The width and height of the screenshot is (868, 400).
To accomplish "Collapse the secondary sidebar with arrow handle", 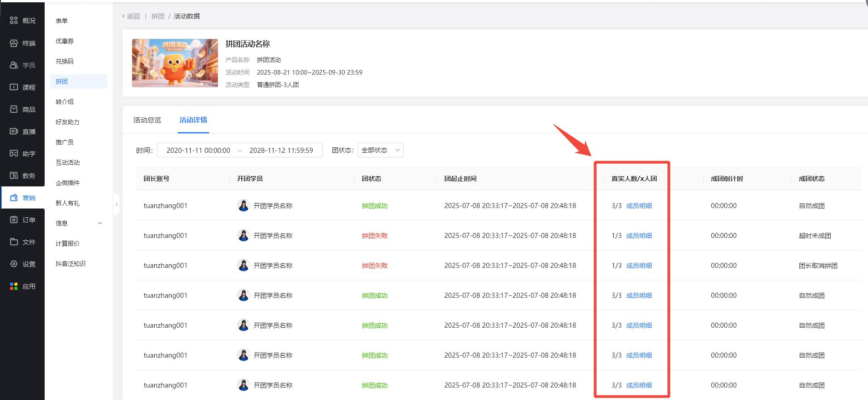I will point(117,204).
